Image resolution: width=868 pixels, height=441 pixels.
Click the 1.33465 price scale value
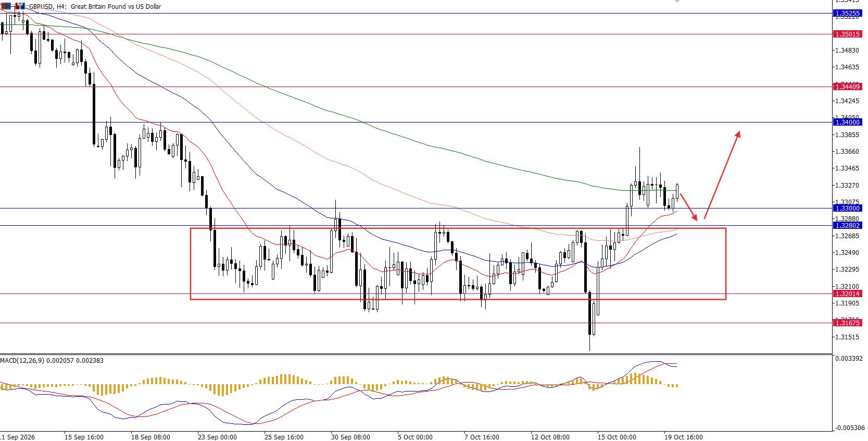click(x=847, y=168)
